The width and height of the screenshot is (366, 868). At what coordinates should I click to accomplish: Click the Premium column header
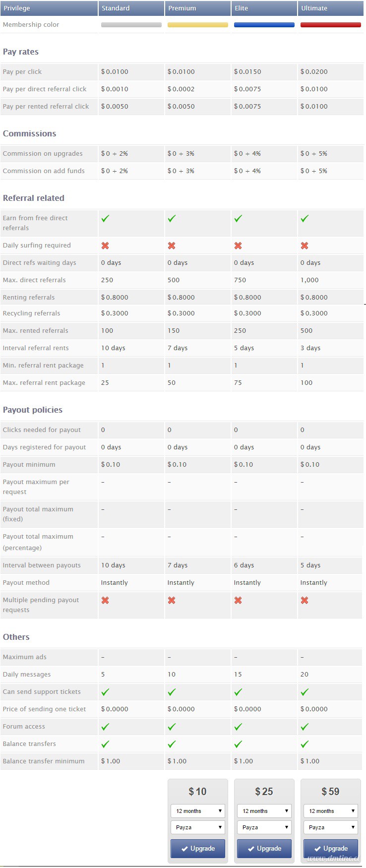pos(198,8)
